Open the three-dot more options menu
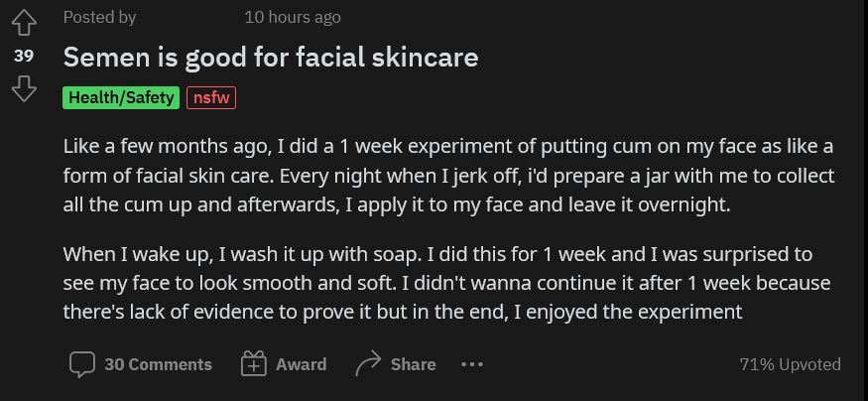The width and height of the screenshot is (868, 401). [472, 364]
